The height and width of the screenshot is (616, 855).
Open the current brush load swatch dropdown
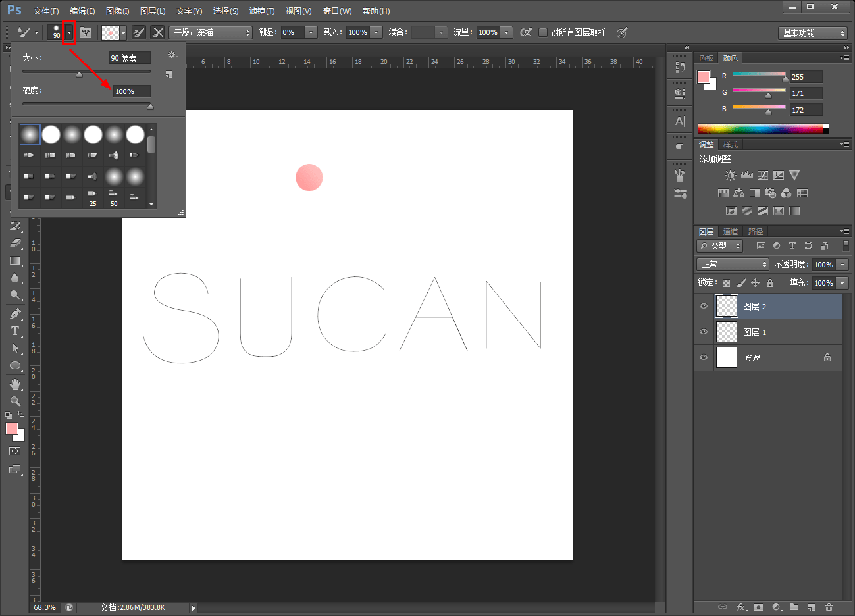[x=123, y=32]
